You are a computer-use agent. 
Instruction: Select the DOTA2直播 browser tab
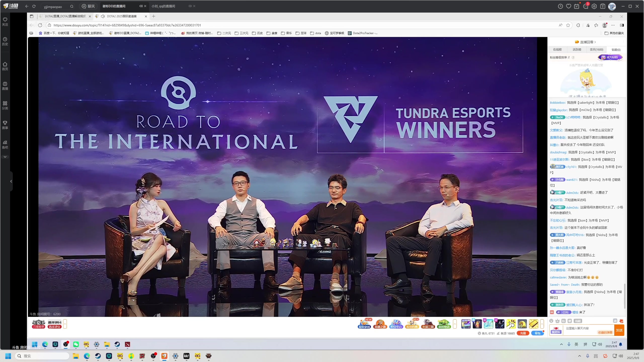65,16
